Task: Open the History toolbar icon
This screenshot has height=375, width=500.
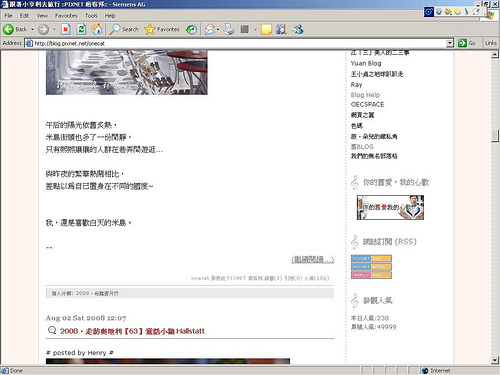Action: pos(191,29)
